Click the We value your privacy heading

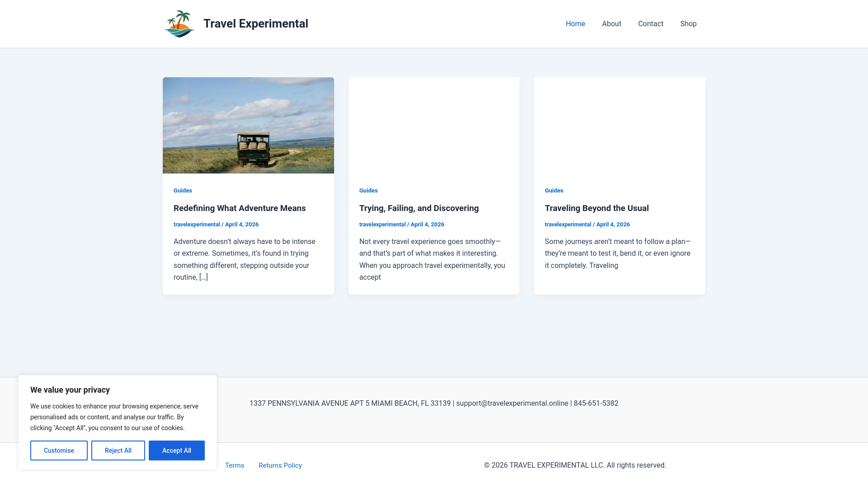(70, 390)
